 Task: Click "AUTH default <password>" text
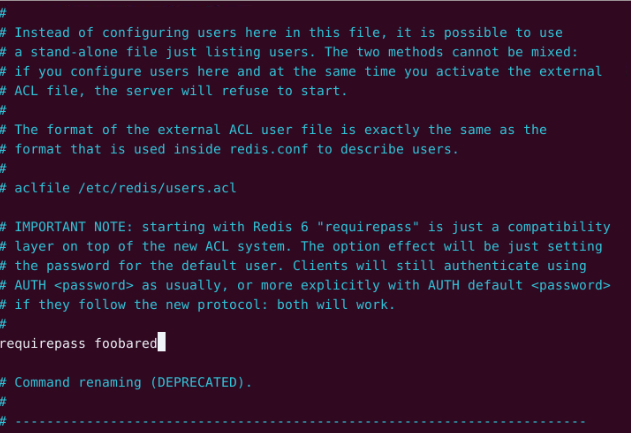point(521,285)
